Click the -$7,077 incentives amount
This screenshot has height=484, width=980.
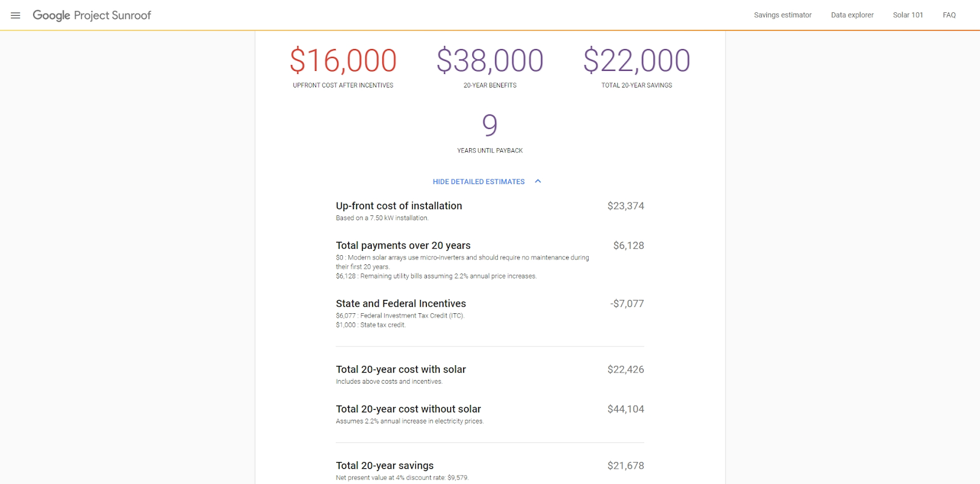(627, 303)
